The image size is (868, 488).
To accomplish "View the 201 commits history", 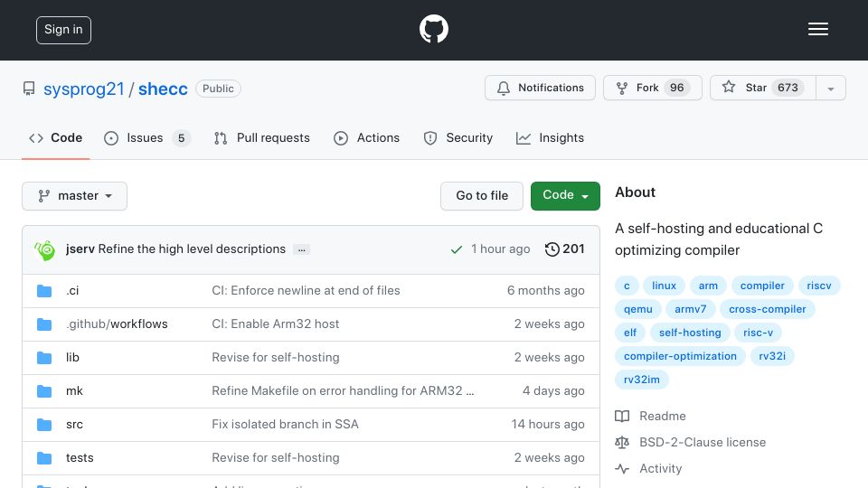I will 564,249.
